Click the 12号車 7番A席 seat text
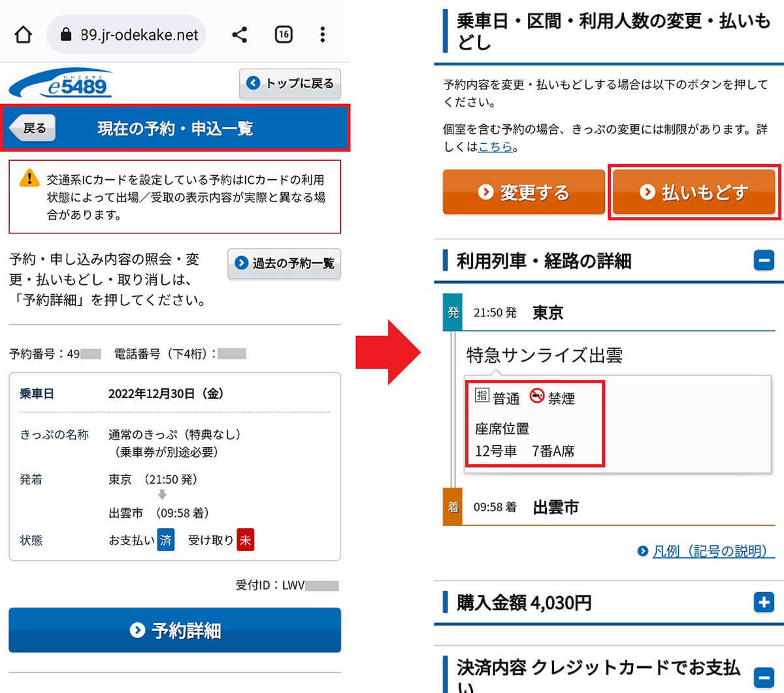Viewport: 784px width, 693px height. [x=525, y=451]
